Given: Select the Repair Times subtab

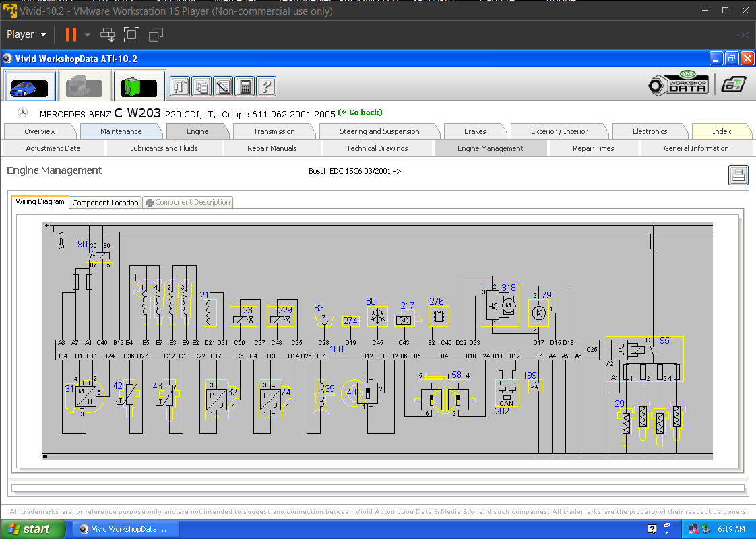Looking at the screenshot, I should tap(593, 148).
